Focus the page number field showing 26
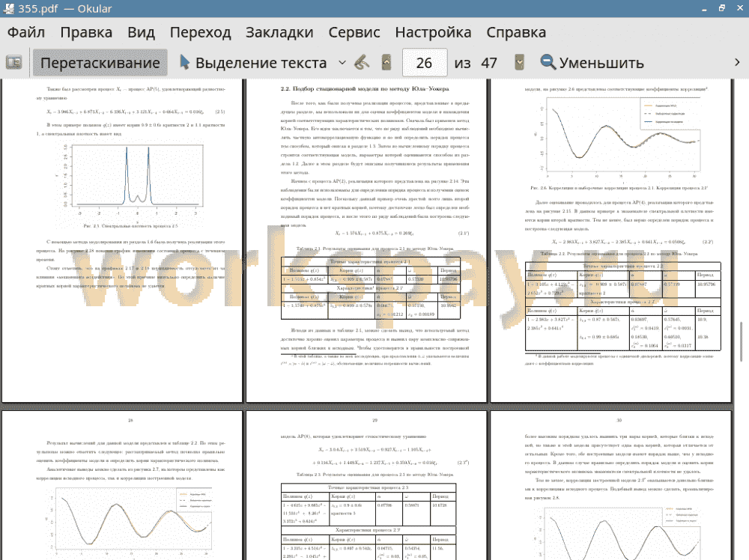This screenshot has height=560, width=749. pyautogui.click(x=424, y=63)
